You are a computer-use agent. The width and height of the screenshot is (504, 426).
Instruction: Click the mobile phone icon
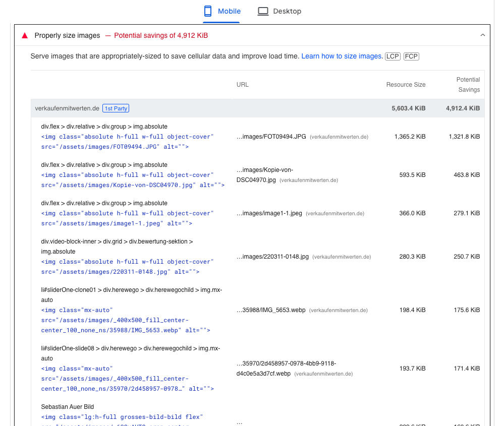208,11
